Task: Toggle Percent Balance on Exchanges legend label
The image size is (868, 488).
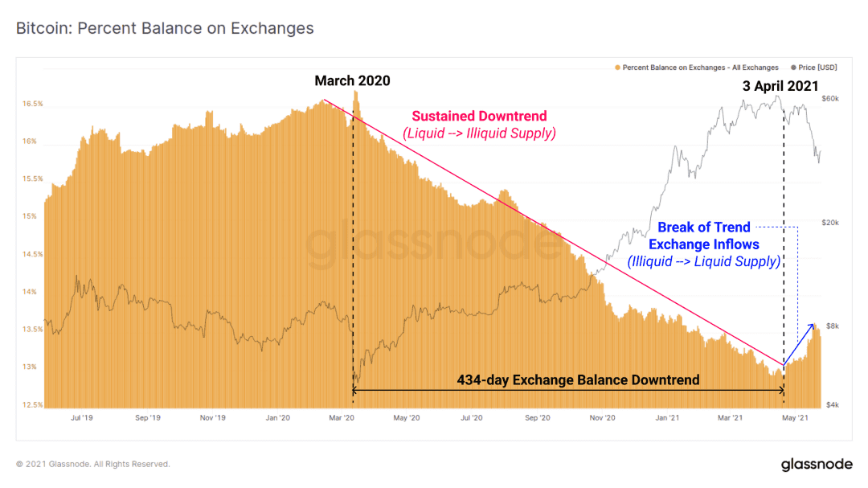Action: [x=700, y=68]
